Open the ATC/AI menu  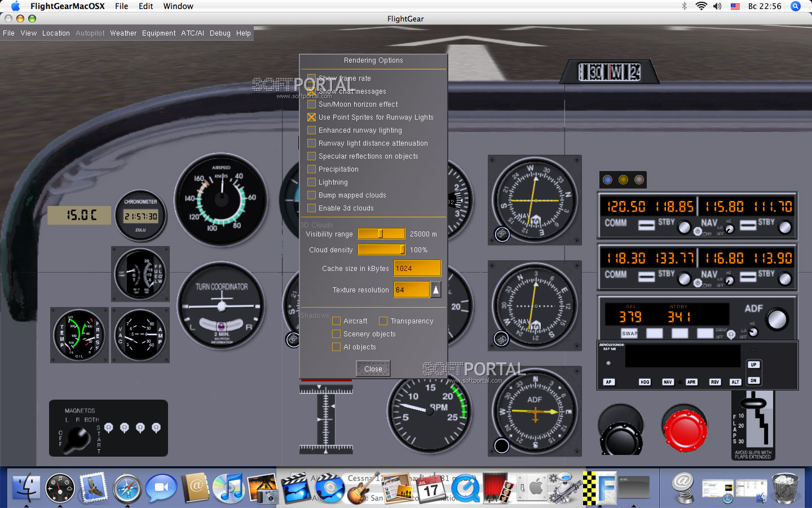pos(193,33)
